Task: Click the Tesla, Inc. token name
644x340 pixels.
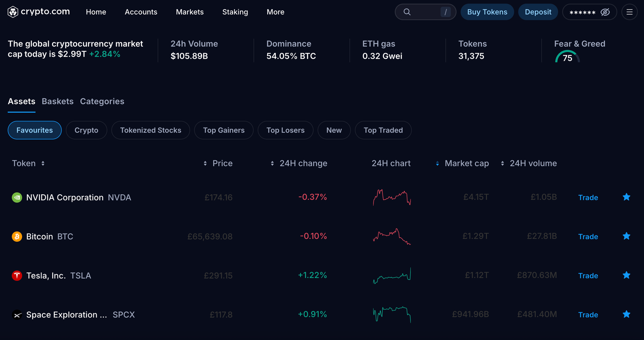Action: [46, 276]
